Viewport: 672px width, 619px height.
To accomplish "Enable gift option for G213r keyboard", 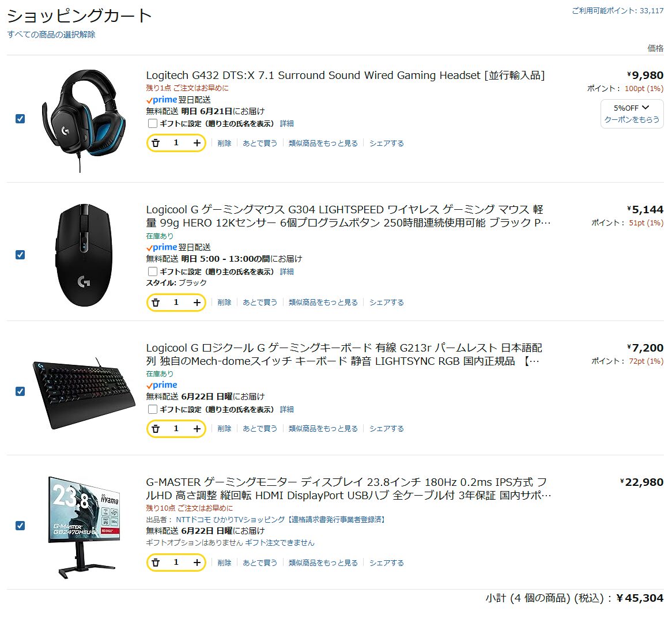I will coord(152,409).
